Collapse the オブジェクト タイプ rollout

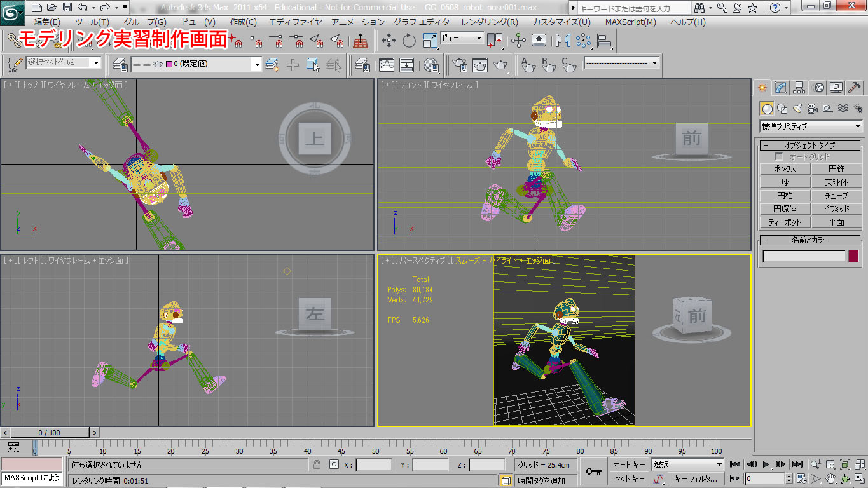tap(809, 145)
